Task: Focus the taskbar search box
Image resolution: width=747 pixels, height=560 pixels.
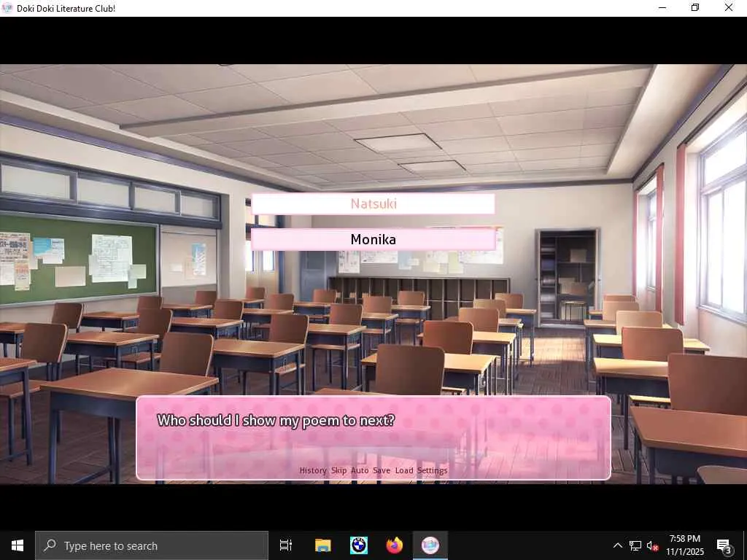Action: [152, 545]
